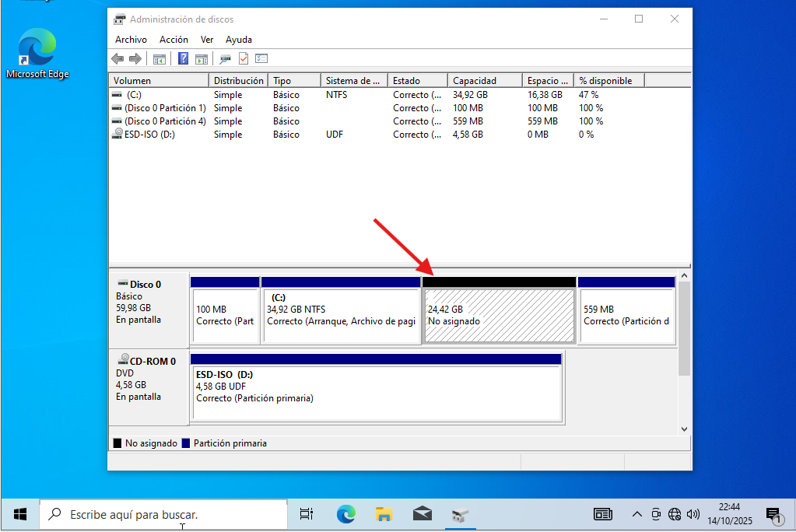This screenshot has width=796, height=532.
Task: Sort by Sistema de archivos column header
Action: pos(353,81)
